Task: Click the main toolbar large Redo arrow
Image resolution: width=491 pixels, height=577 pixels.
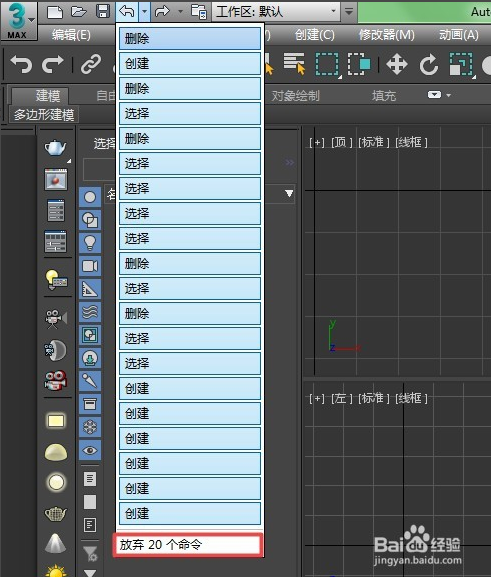Action: tap(53, 64)
